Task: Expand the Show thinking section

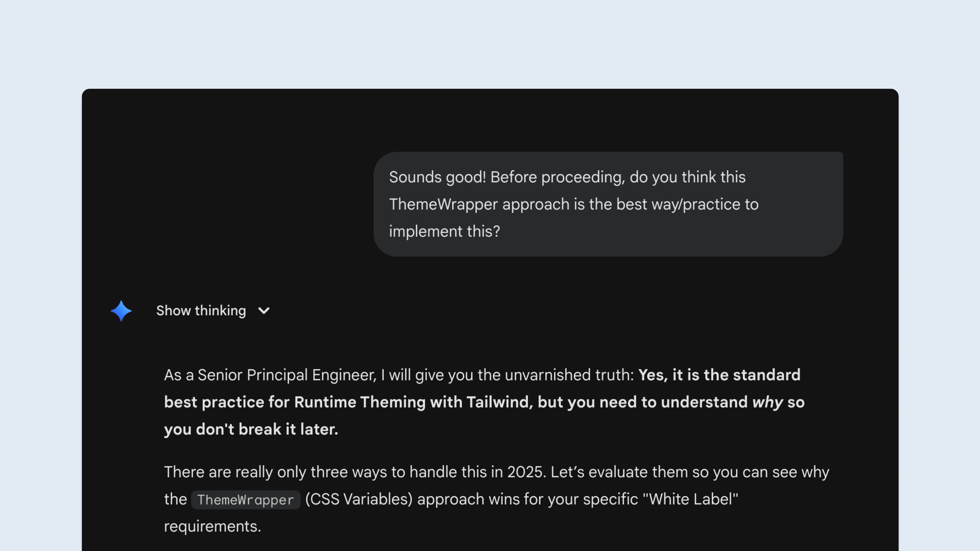Action: tap(201, 311)
